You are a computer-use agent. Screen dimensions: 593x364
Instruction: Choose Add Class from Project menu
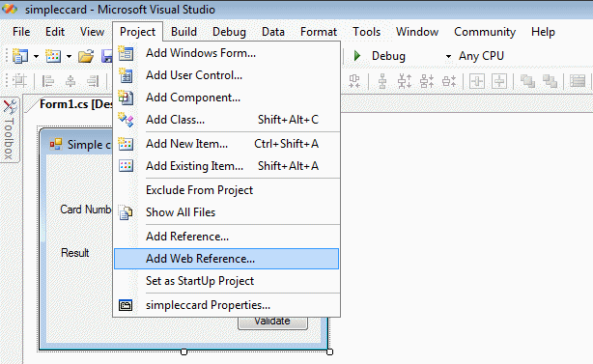click(226, 120)
